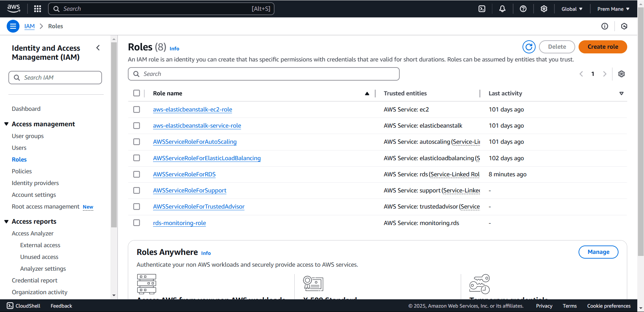Click the sidebar vertical scrollbar
This screenshot has height=312, width=644.
pos(114,134)
